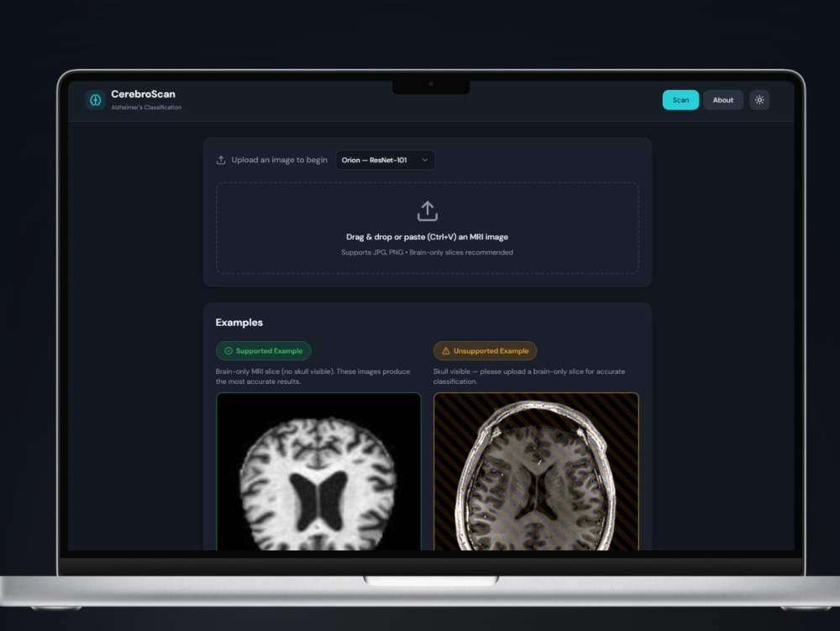The width and height of the screenshot is (840, 631).
Task: Click the large upload arrow icon in drop zone
Action: click(427, 211)
